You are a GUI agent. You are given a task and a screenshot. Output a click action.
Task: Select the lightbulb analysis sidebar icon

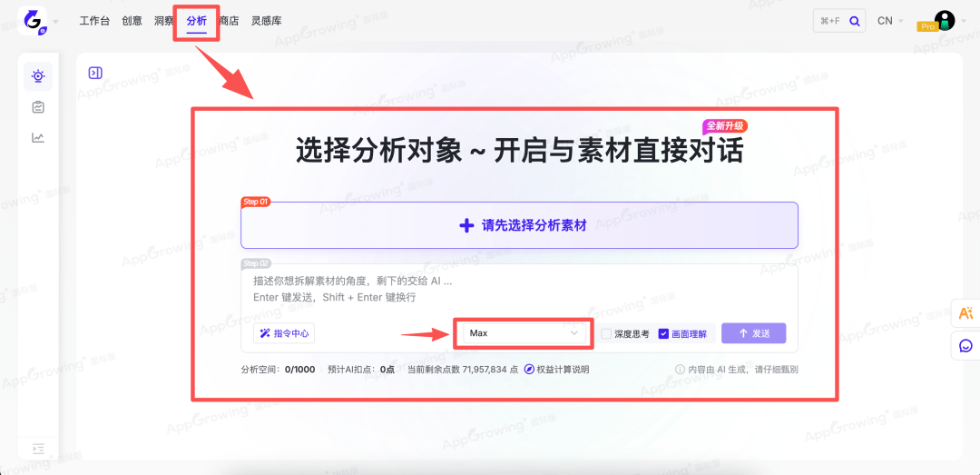coord(38,76)
